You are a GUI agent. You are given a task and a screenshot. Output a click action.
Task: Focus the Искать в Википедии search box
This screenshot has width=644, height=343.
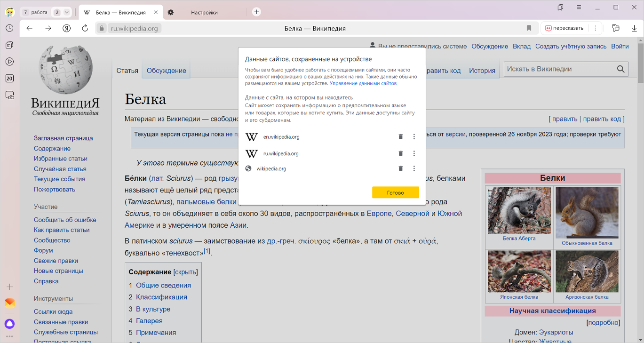[560, 69]
